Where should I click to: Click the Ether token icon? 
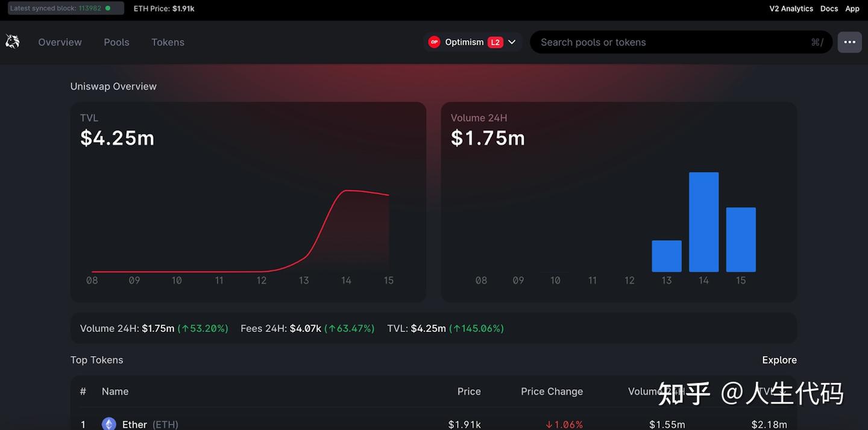click(x=109, y=424)
